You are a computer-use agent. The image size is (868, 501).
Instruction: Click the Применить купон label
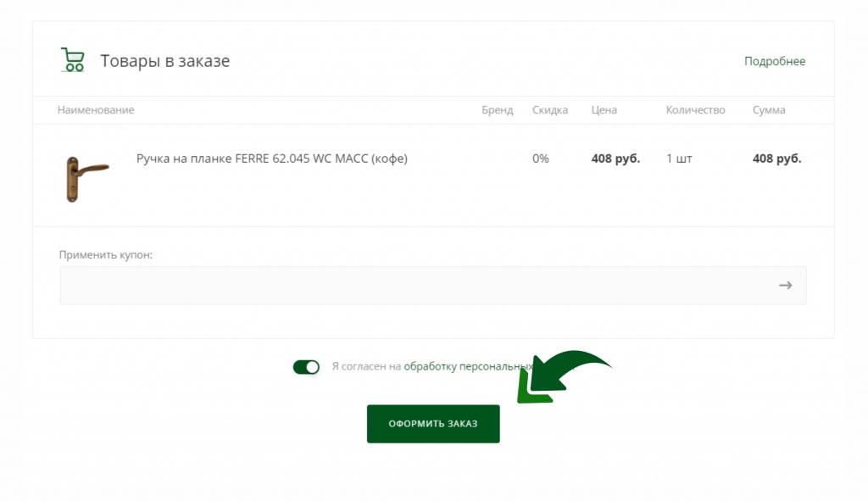(x=106, y=254)
